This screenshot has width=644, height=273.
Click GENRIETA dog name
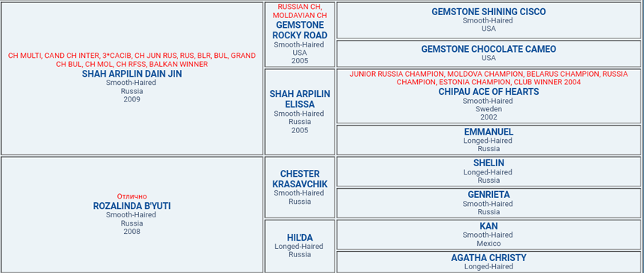click(x=488, y=195)
